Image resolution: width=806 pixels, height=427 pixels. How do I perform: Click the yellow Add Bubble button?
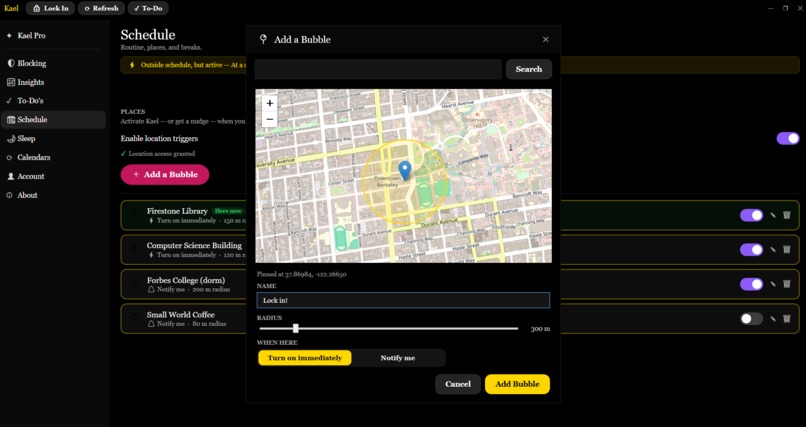click(517, 384)
